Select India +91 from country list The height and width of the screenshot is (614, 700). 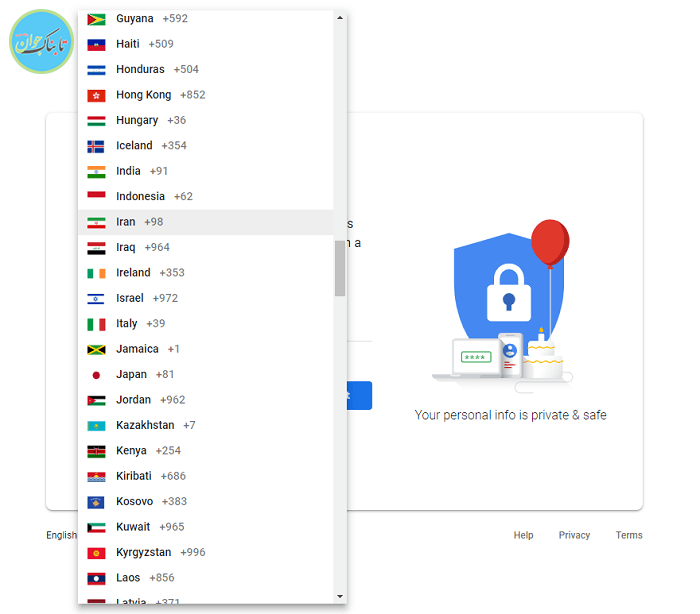[x=205, y=171]
